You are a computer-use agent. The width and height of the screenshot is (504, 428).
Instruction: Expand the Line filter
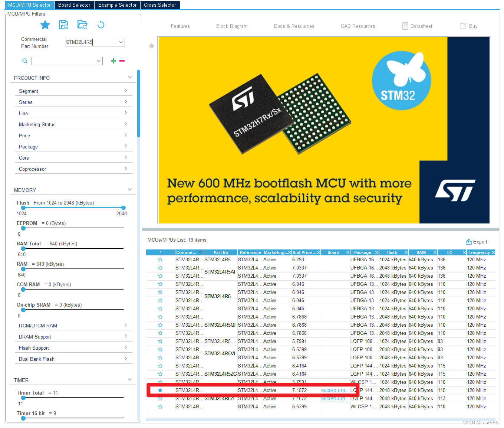125,113
